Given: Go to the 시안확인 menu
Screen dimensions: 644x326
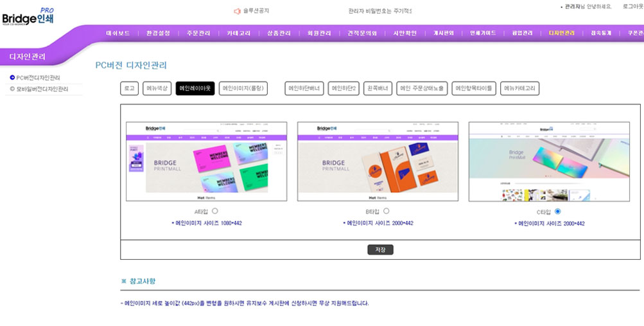Looking at the screenshot, I should 405,33.
